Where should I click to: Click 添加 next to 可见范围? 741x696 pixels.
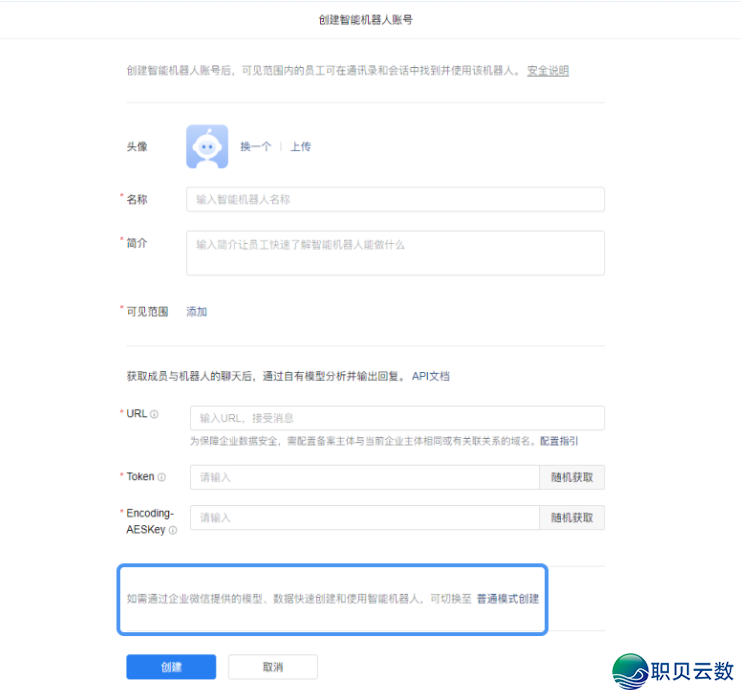point(197,312)
